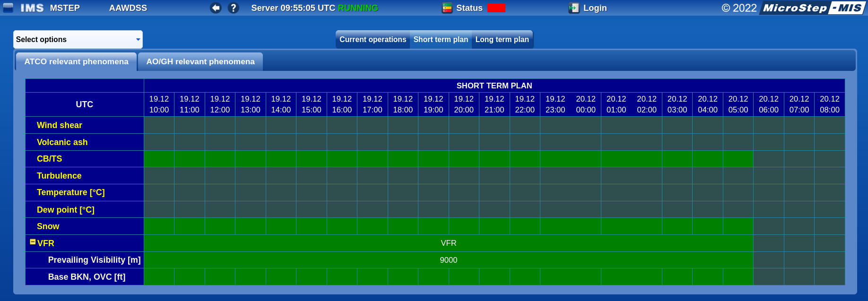This screenshot has height=301, width=868.
Task: Switch to ATCO relevant phenomena tab
Action: tap(76, 62)
